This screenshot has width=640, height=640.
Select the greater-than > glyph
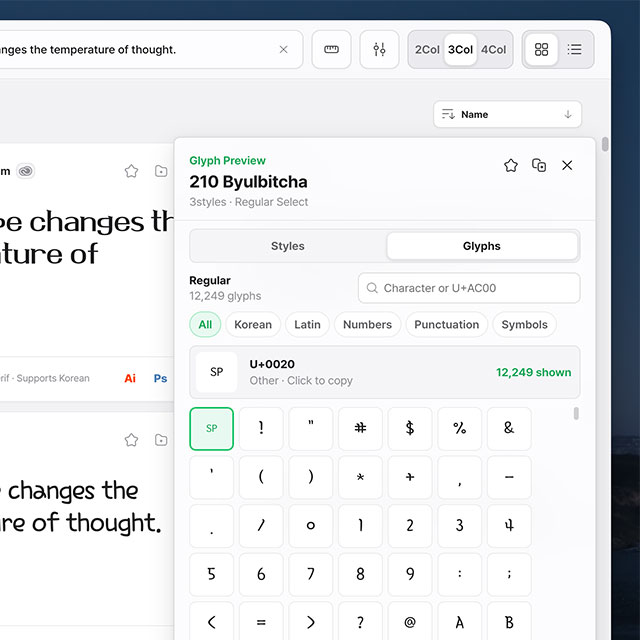click(311, 622)
